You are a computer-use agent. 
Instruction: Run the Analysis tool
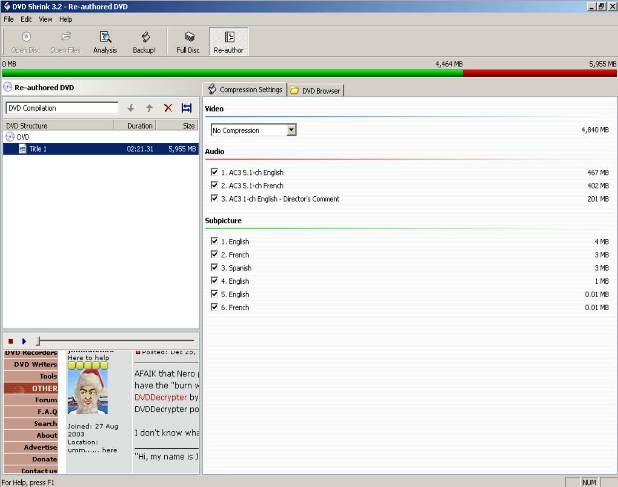(105, 42)
